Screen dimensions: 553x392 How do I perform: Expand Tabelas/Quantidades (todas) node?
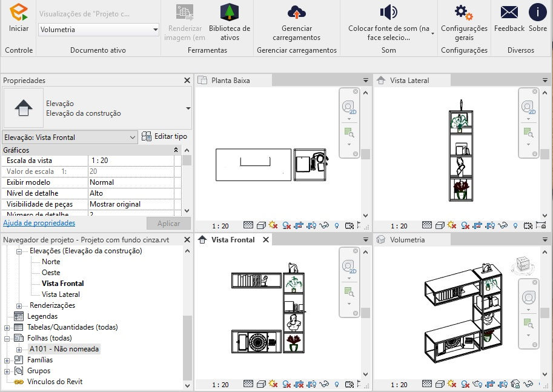coord(7,327)
